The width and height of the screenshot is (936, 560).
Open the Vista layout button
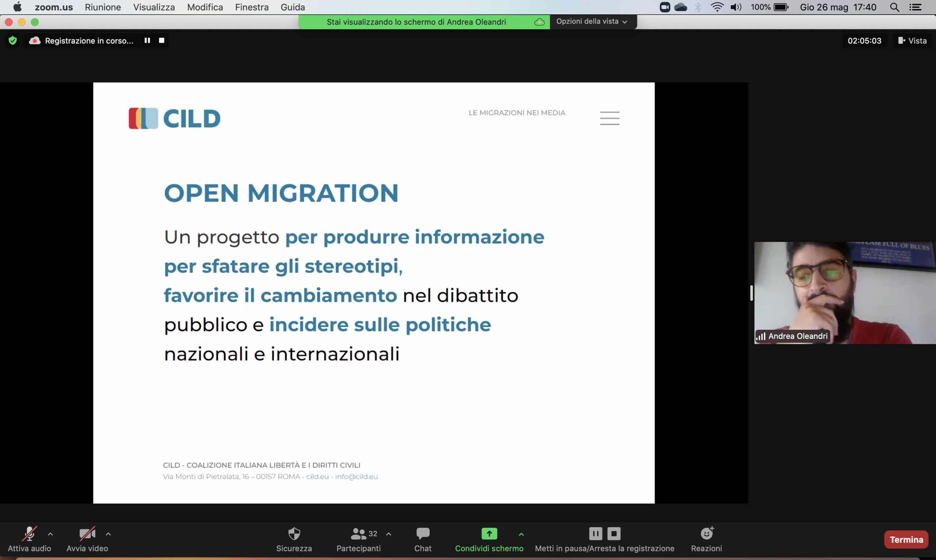(x=912, y=40)
